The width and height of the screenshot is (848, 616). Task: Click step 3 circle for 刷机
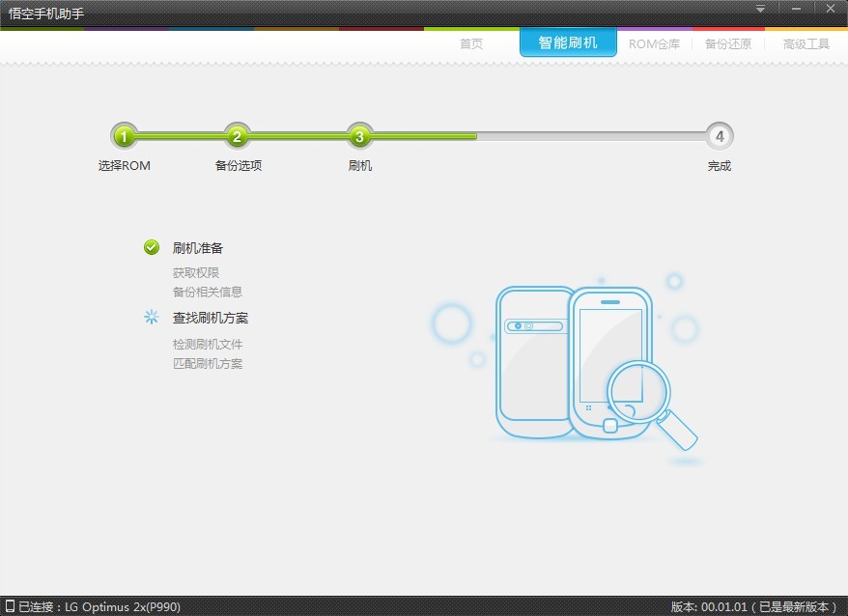pyautogui.click(x=359, y=136)
